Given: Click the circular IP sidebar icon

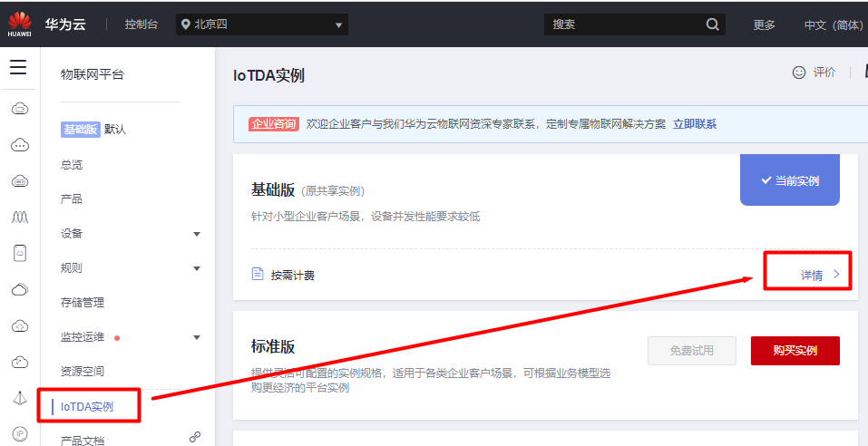Looking at the screenshot, I should point(20,434).
